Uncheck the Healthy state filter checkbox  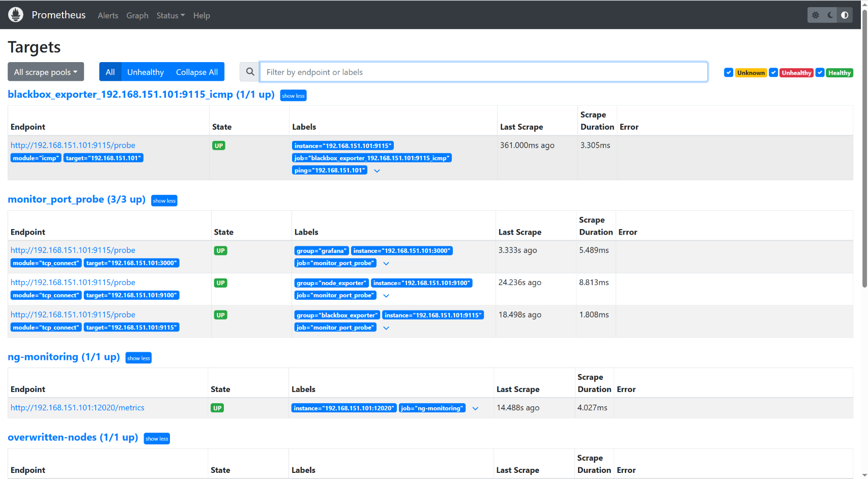(x=820, y=73)
